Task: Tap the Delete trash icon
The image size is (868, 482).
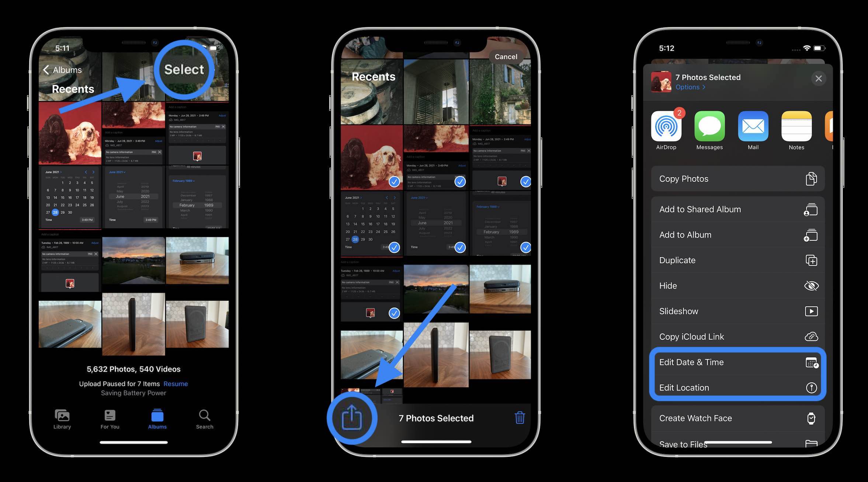Action: pos(519,418)
